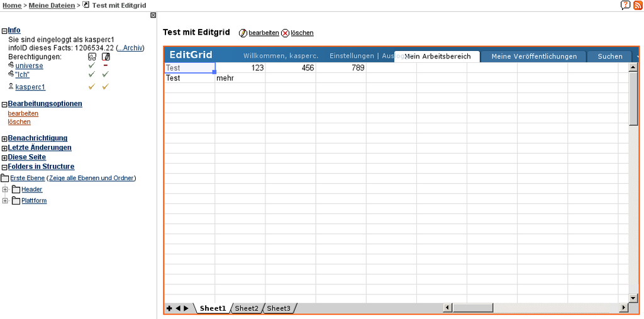Expand the Diese Seite section
The image size is (644, 319).
(x=4, y=158)
